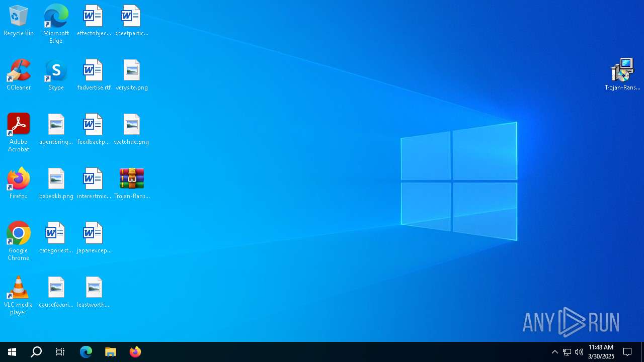Select the basedkb.png image file

pos(56,184)
